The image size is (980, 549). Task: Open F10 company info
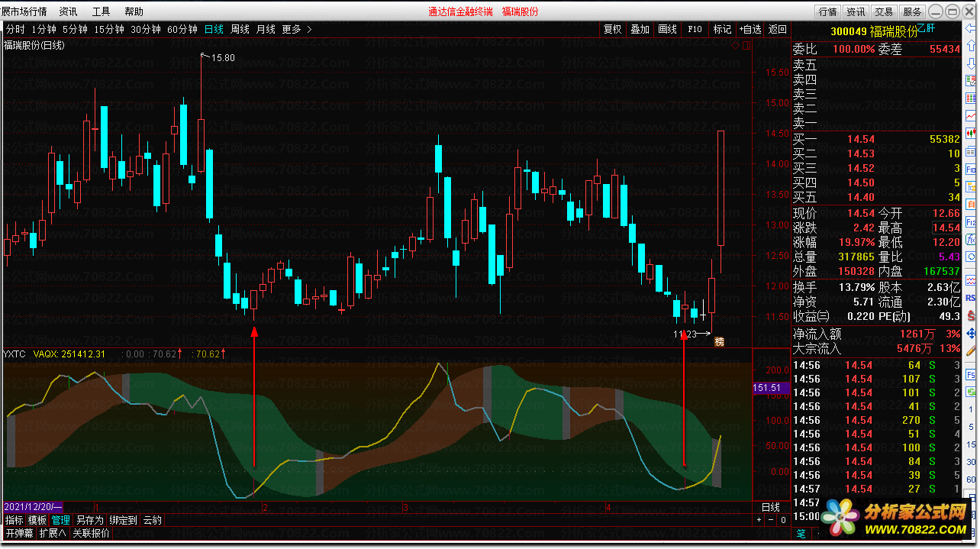695,29
